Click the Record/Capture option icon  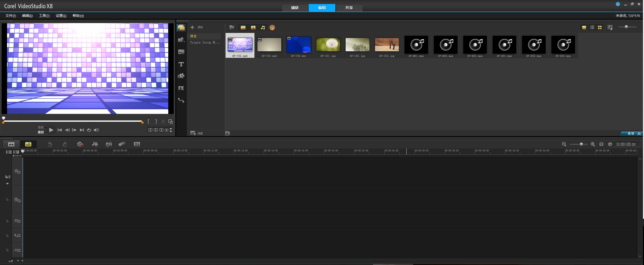click(x=80, y=144)
